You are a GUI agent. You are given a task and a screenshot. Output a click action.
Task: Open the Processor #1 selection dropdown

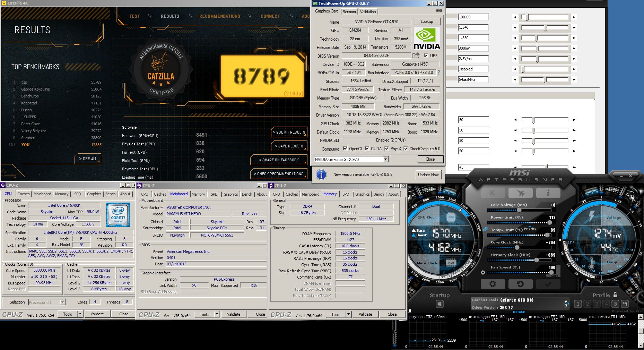[62, 302]
